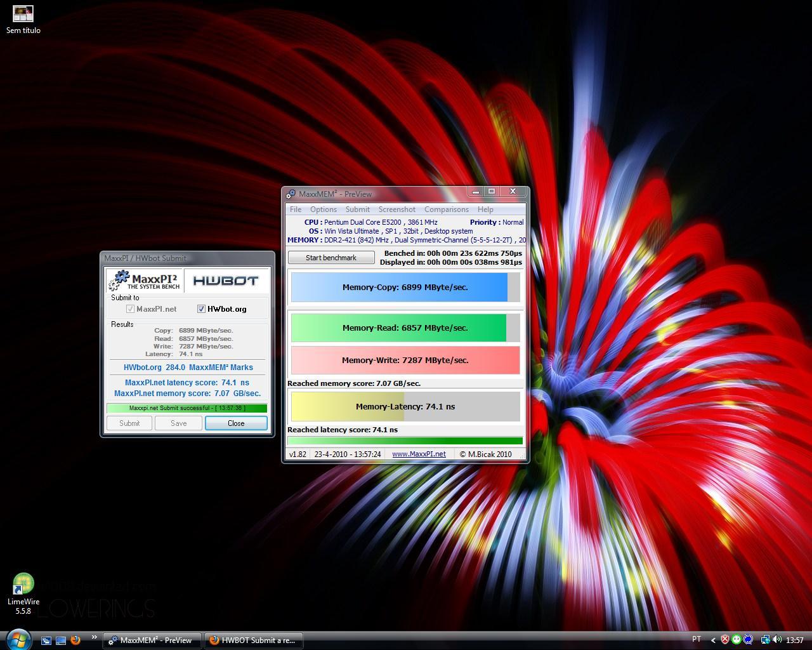Click the green progress bar in MaxxMEM²
Image resolution: width=812 pixels, height=650 pixels.
(405, 441)
